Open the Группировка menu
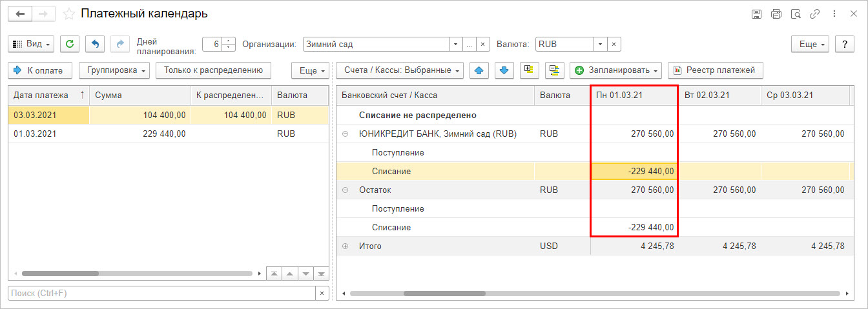868x309 pixels. [114, 70]
